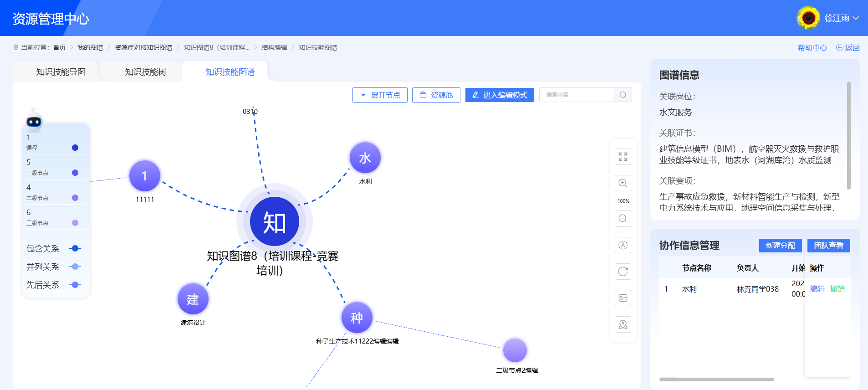This screenshot has height=390, width=868.
Task: Click the 新建分配 button
Action: click(x=780, y=245)
